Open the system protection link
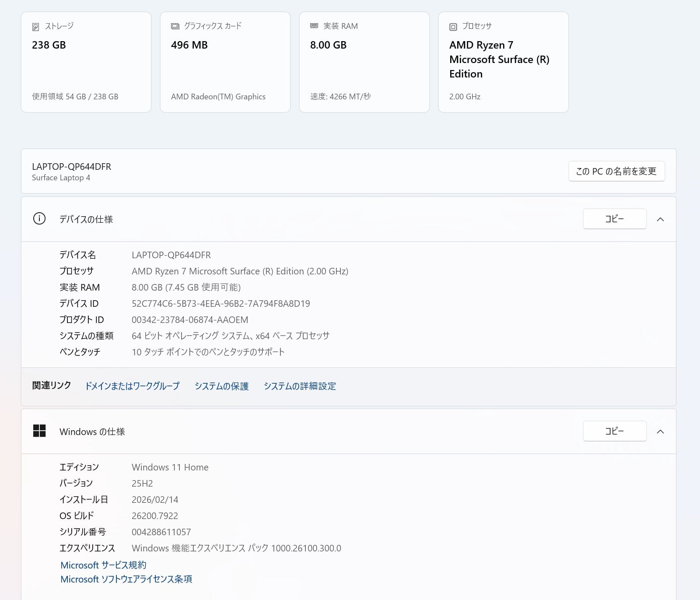 [x=221, y=386]
